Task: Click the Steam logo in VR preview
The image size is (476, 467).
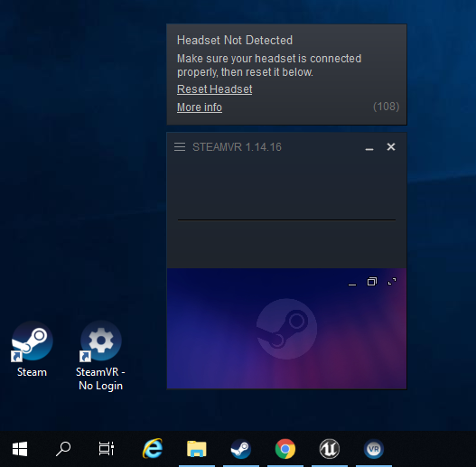Action: pyautogui.click(x=287, y=329)
